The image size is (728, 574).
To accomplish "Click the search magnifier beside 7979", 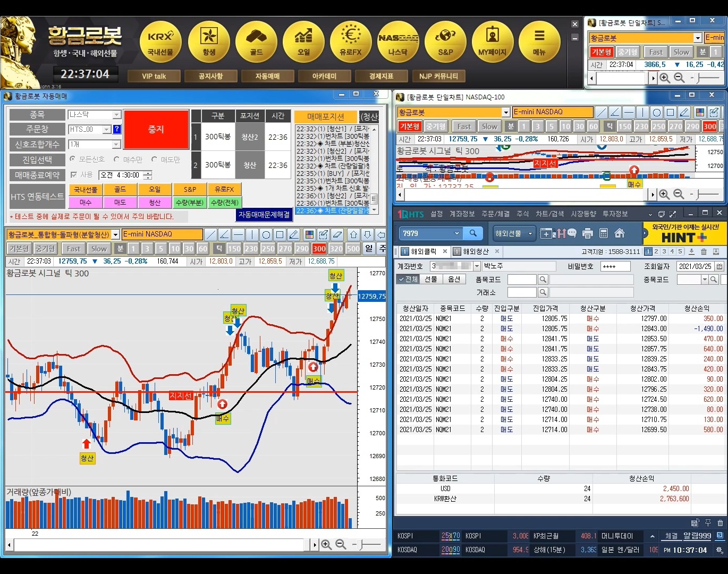I will [473, 233].
